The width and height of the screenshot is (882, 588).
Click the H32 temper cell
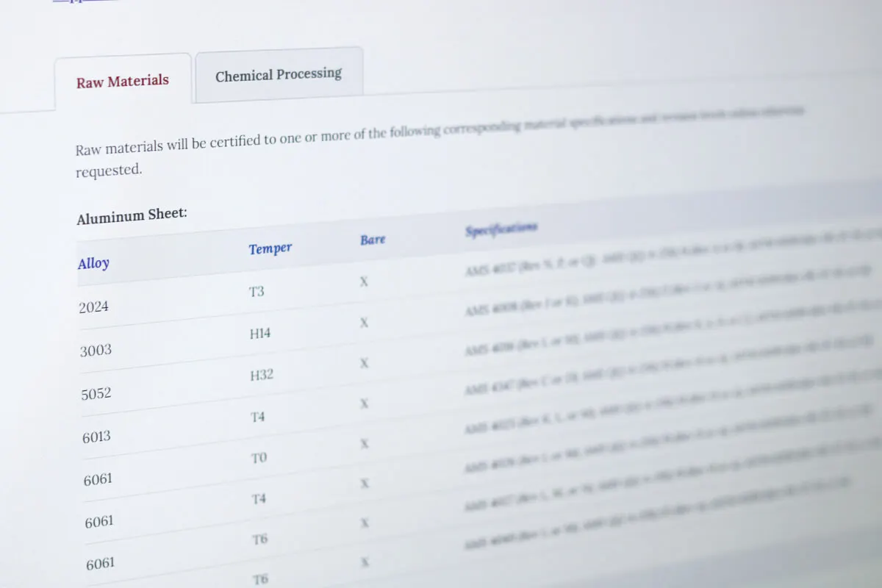pyautogui.click(x=262, y=376)
